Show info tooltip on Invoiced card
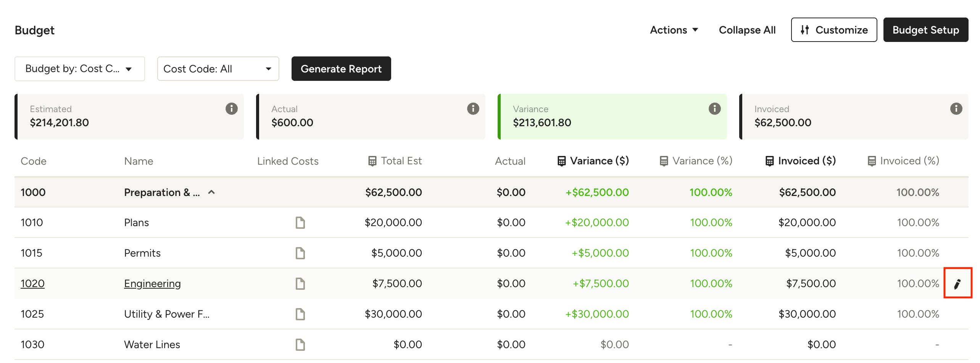The image size is (980, 363). 956,109
